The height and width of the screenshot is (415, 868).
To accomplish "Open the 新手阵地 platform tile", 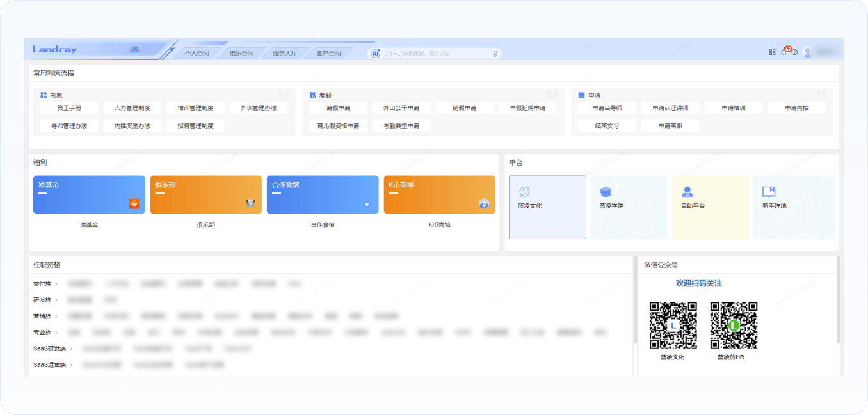I will click(794, 207).
